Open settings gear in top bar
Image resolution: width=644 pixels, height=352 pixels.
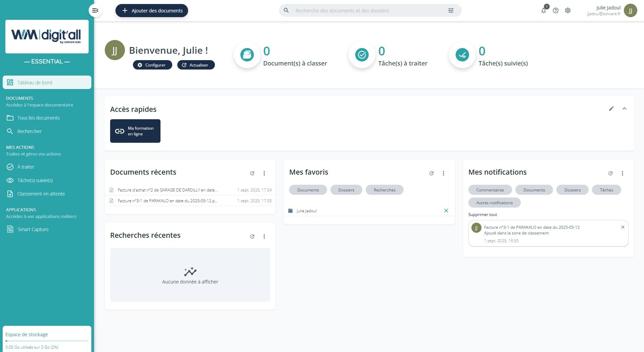568,11
